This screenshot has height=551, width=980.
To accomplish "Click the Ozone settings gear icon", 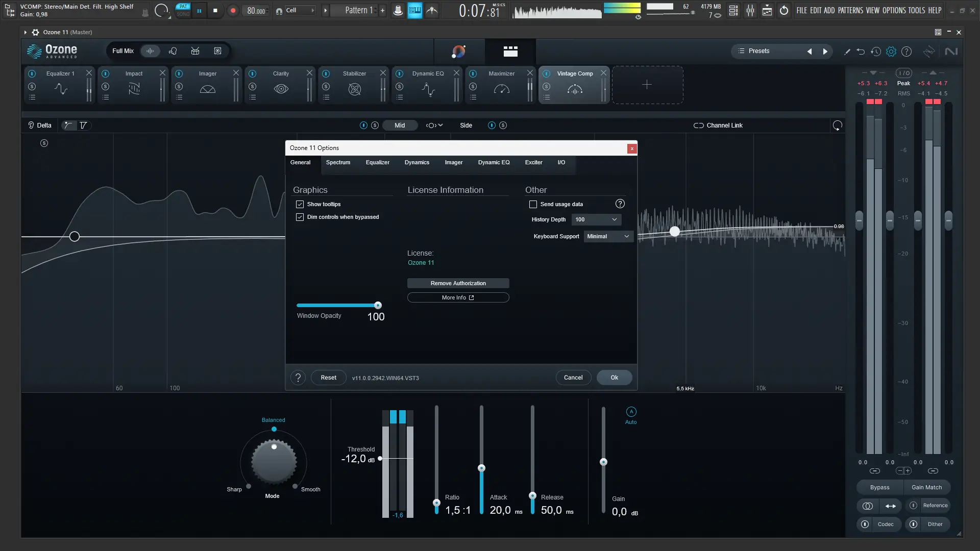I will click(x=891, y=52).
